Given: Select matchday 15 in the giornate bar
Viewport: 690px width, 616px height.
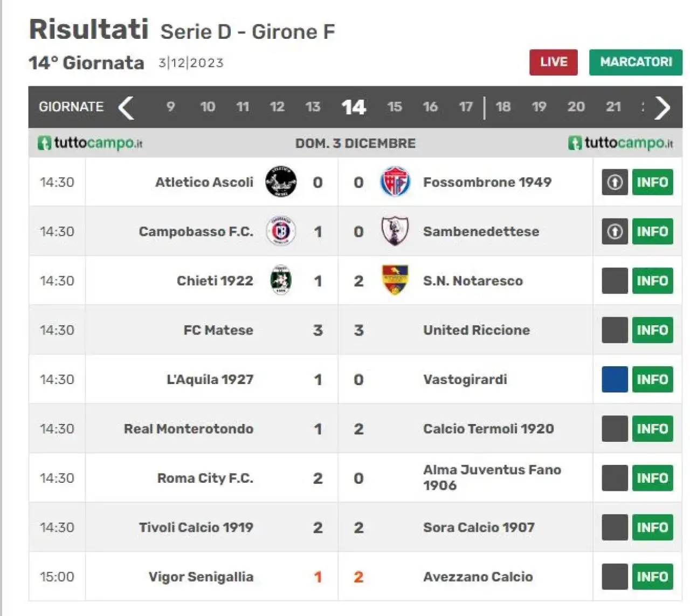Looking at the screenshot, I should point(394,107).
